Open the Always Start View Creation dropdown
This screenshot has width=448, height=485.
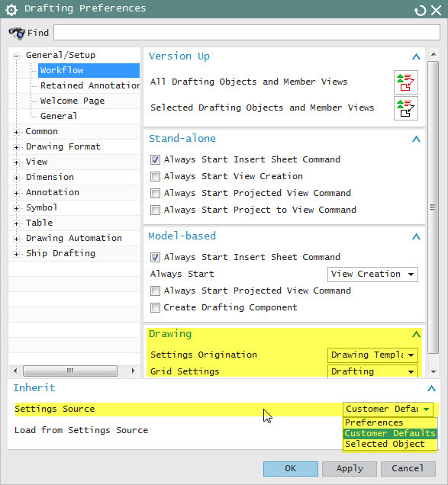point(372,275)
